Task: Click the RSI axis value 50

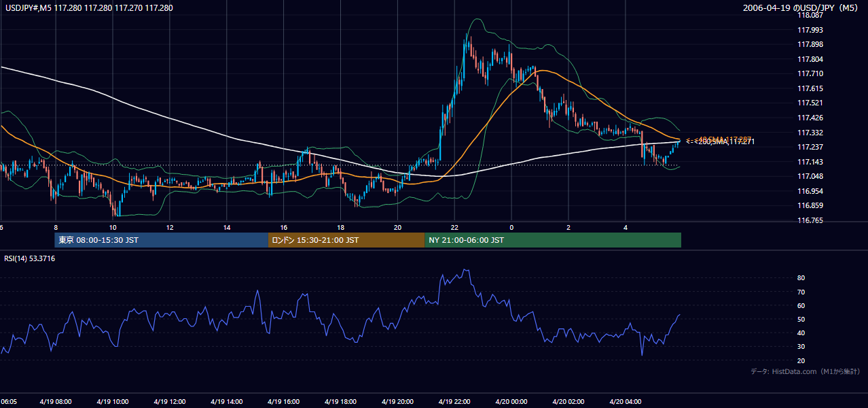Action: coord(801,320)
